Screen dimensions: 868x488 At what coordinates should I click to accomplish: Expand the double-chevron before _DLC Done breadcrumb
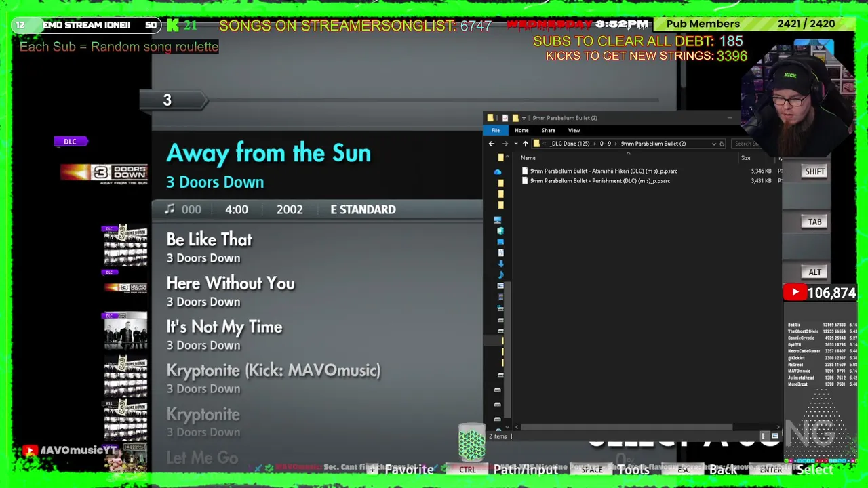pos(545,144)
